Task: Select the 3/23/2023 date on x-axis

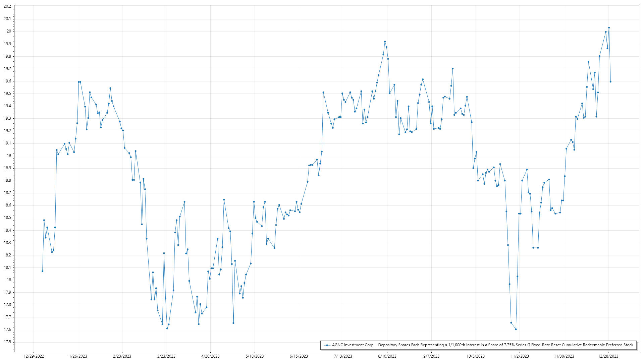Action: click(x=166, y=356)
